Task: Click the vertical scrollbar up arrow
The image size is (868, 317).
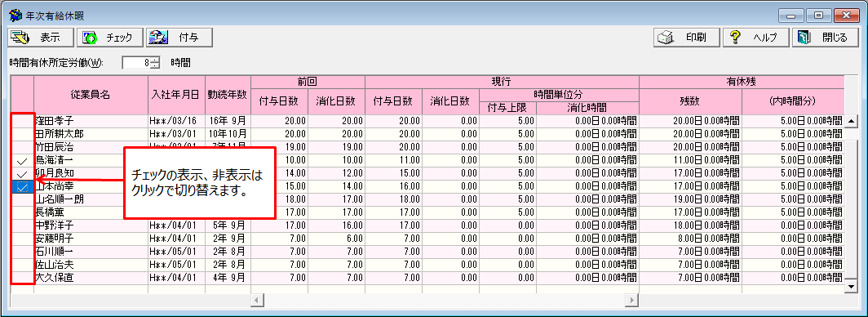Action: click(x=851, y=121)
